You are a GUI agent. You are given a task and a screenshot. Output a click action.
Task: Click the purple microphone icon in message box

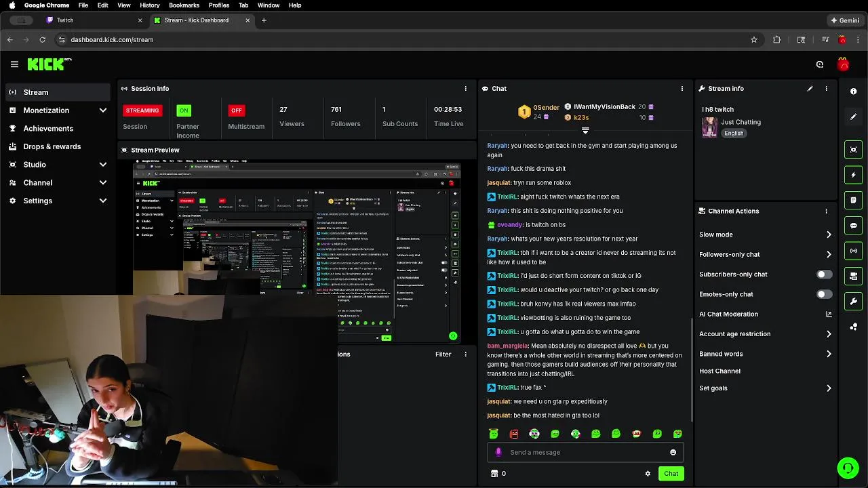click(498, 452)
